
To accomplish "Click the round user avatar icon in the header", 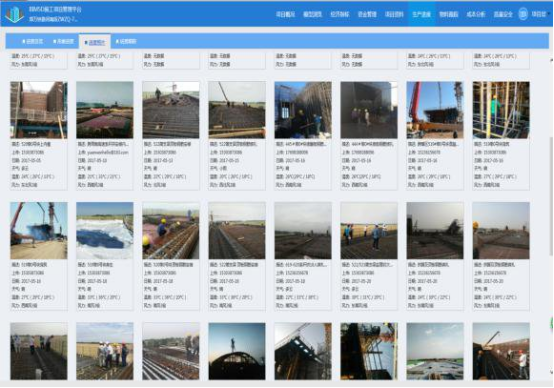I will [523, 14].
